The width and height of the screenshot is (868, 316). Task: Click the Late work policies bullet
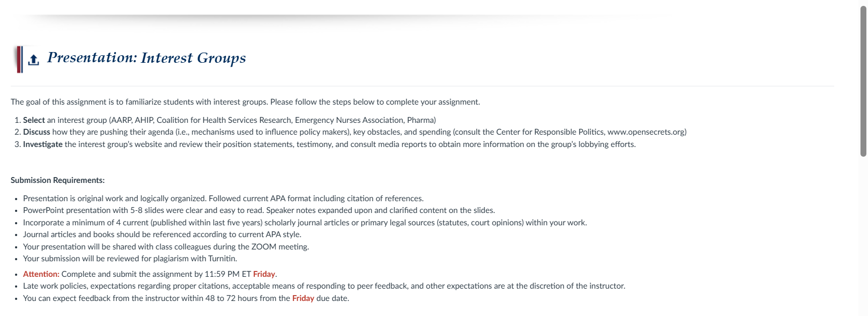(x=324, y=286)
